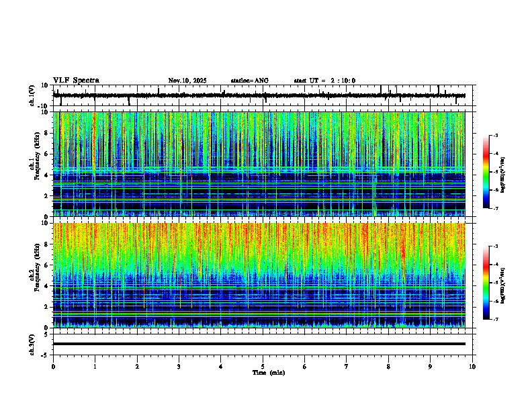This screenshot has height=411, width=532.
Task: Click the ch.1 voltage waveform trace panel
Action: point(264,95)
